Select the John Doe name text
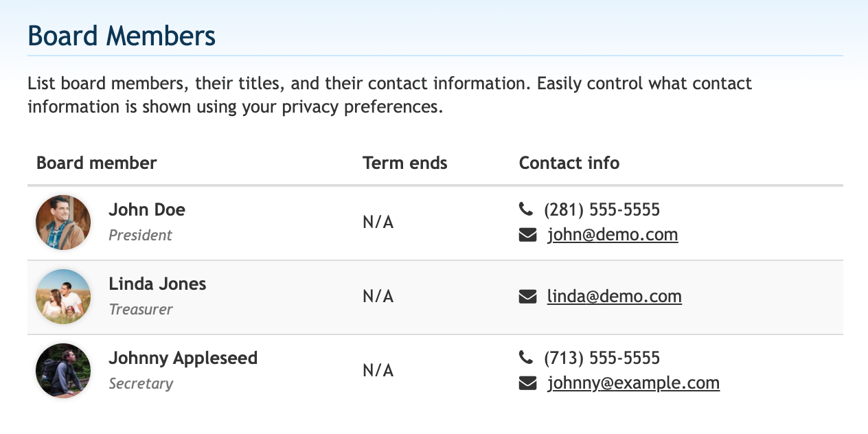Screen dimensions: 868x434 pyautogui.click(x=147, y=209)
